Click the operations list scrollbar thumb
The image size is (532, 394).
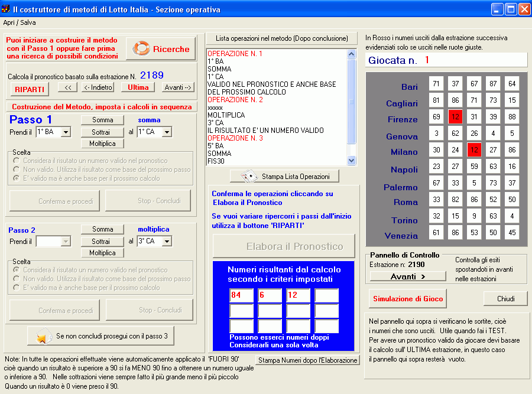coord(352,102)
